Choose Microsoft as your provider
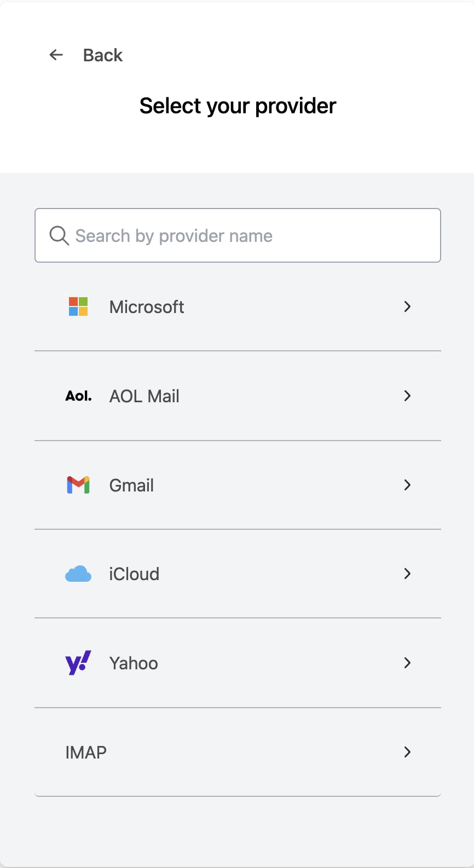The width and height of the screenshot is (474, 868). click(147, 307)
